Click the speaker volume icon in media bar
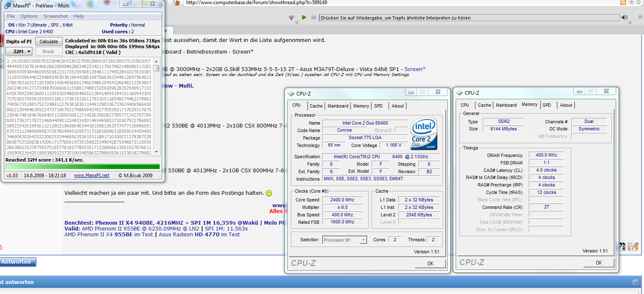644x294 pixels. (624, 17)
